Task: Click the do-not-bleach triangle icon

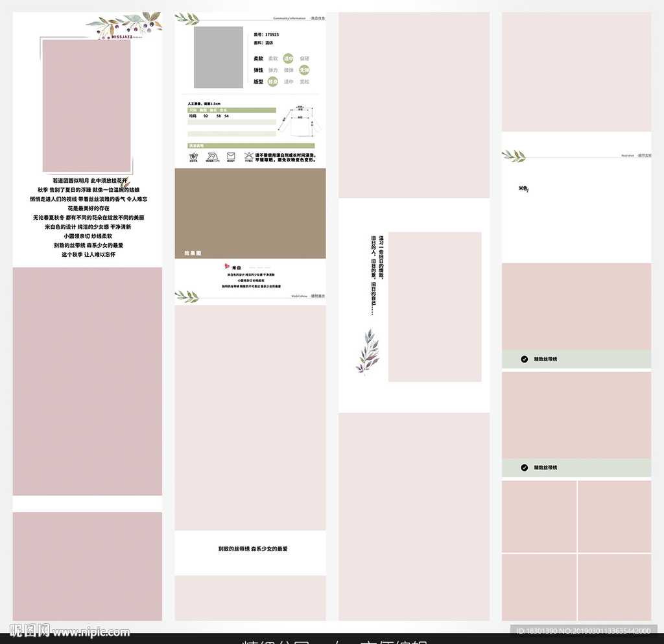Action: tap(248, 156)
